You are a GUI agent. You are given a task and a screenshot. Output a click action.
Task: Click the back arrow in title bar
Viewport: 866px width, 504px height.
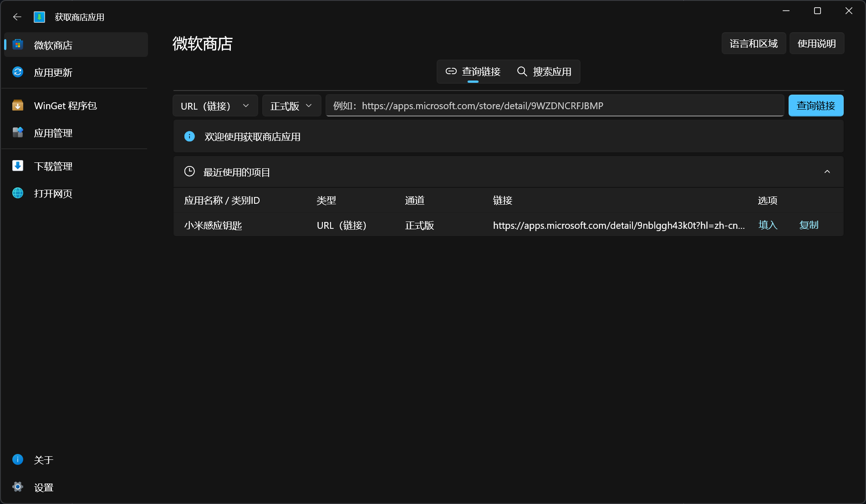tap(17, 17)
